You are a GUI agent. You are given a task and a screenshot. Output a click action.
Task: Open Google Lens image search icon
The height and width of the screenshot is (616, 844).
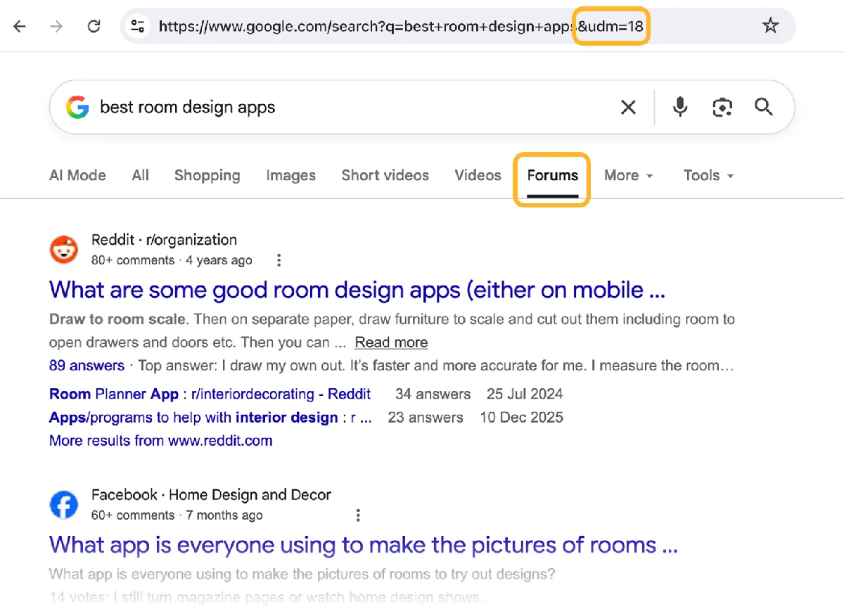point(722,107)
